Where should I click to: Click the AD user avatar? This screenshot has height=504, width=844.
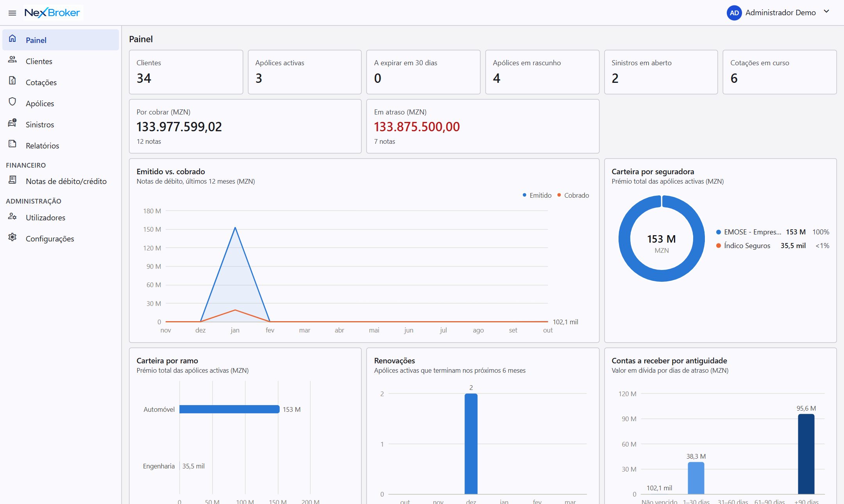734,13
